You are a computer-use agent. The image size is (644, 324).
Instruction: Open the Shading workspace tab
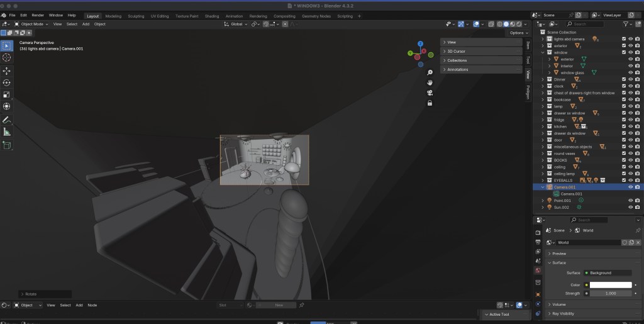[212, 16]
